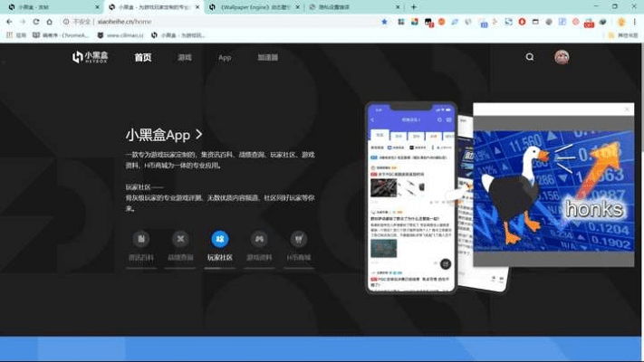Select the 玩家社区 label tab

[x=220, y=258]
